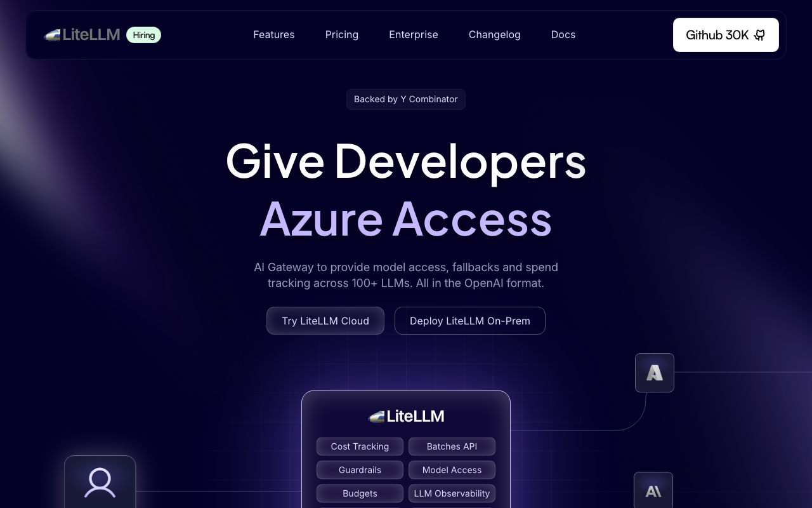The image size is (812, 508).
Task: Open the Docs link
Action: pyautogui.click(x=563, y=35)
